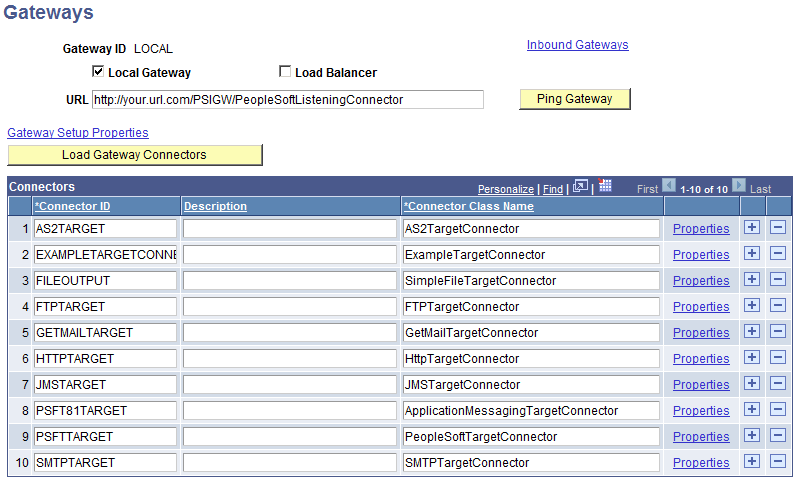Open Properties for ExampleTargetConnector

(701, 255)
